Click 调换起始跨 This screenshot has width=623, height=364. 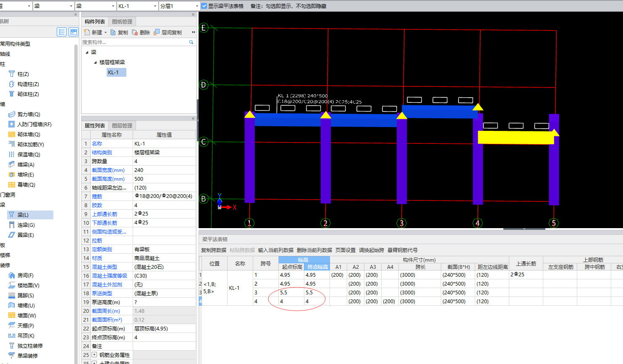tap(372, 250)
